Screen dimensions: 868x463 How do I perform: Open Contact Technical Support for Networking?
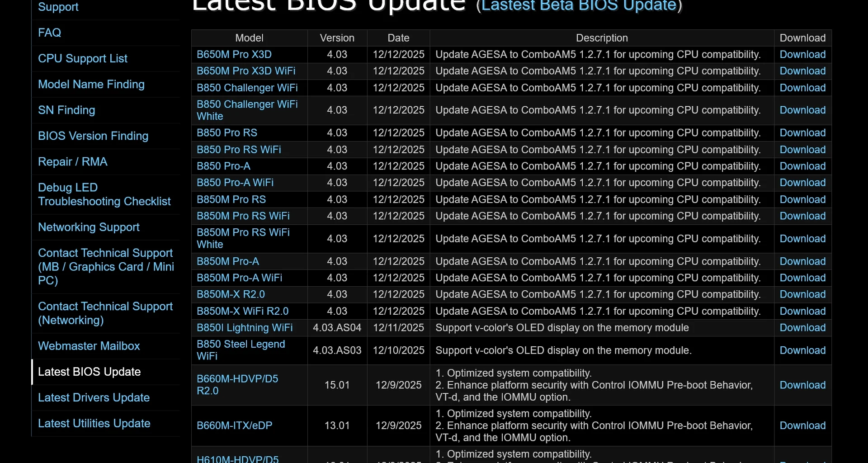point(105,313)
